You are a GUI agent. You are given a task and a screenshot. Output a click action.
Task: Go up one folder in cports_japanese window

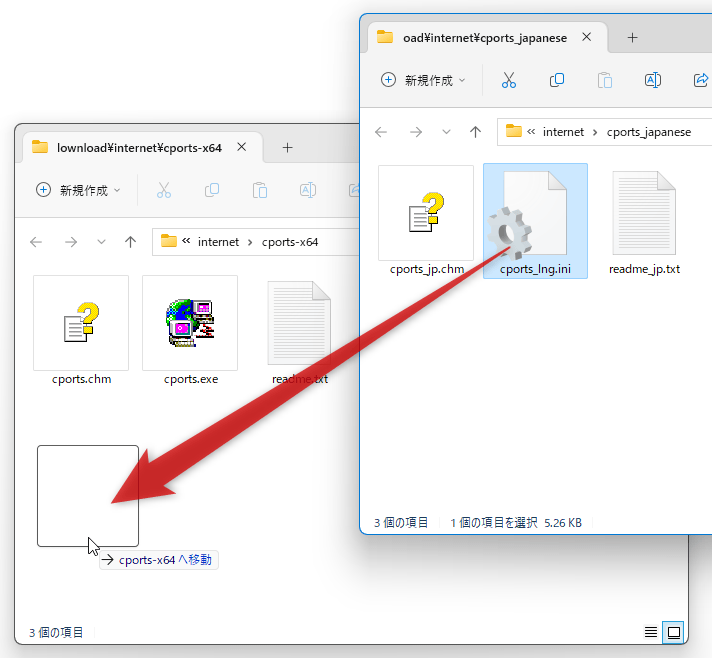[475, 132]
